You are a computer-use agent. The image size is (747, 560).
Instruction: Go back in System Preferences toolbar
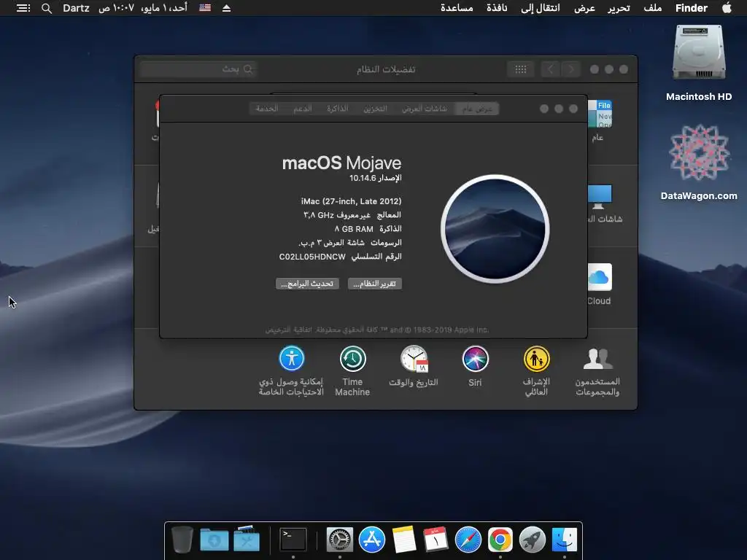click(550, 69)
